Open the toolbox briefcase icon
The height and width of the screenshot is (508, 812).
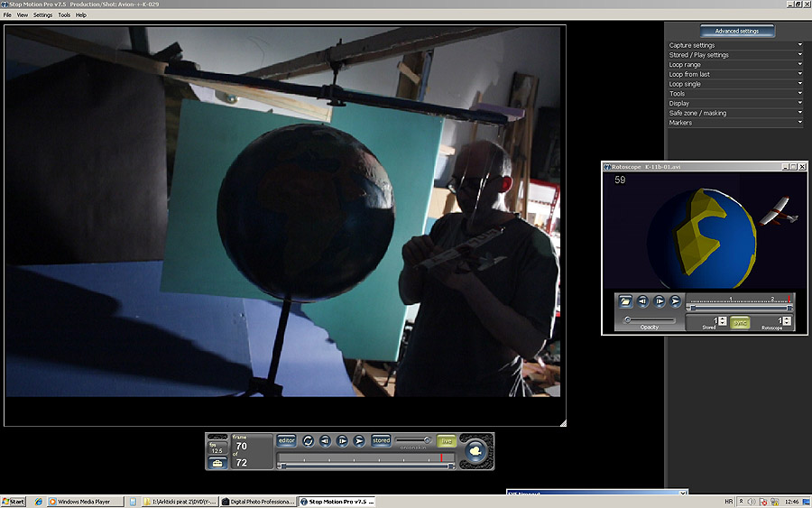217,463
